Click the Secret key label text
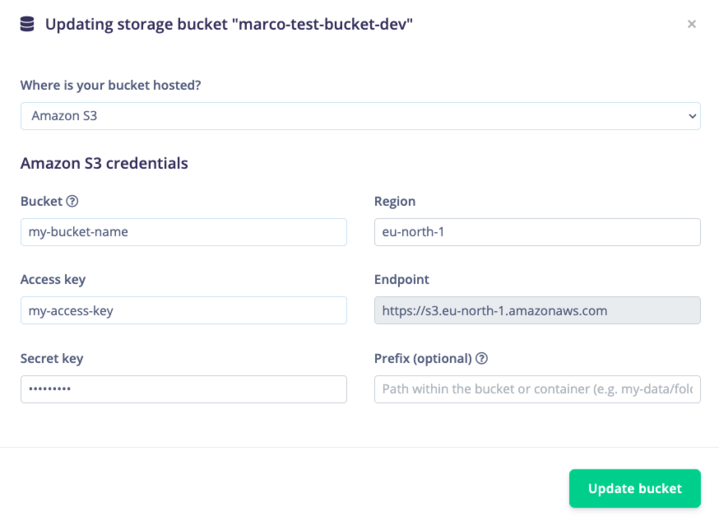The image size is (719, 521). [51, 358]
